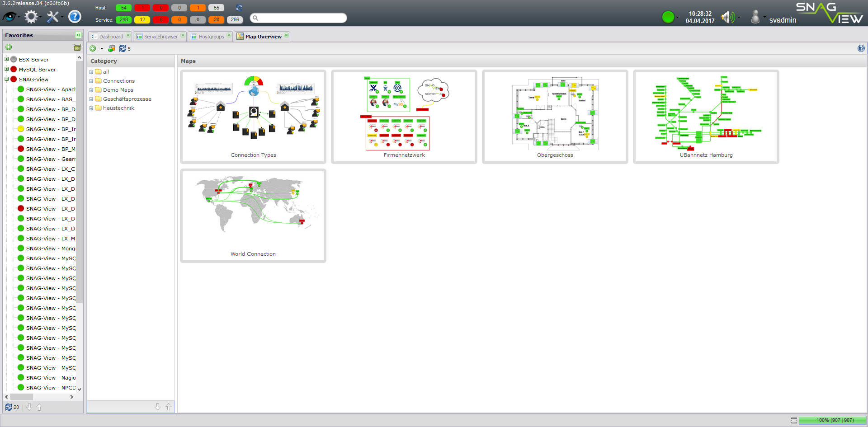Open the svadmin user icon
Image resolution: width=868 pixels, height=427 pixels.
coord(755,17)
